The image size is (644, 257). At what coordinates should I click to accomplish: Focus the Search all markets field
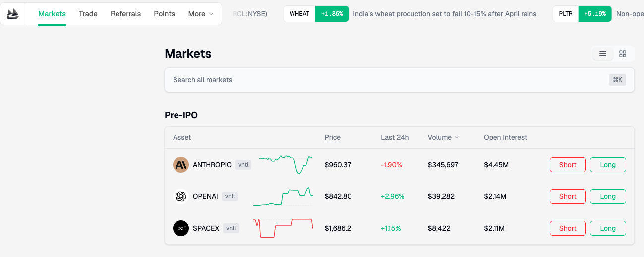[x=387, y=80]
